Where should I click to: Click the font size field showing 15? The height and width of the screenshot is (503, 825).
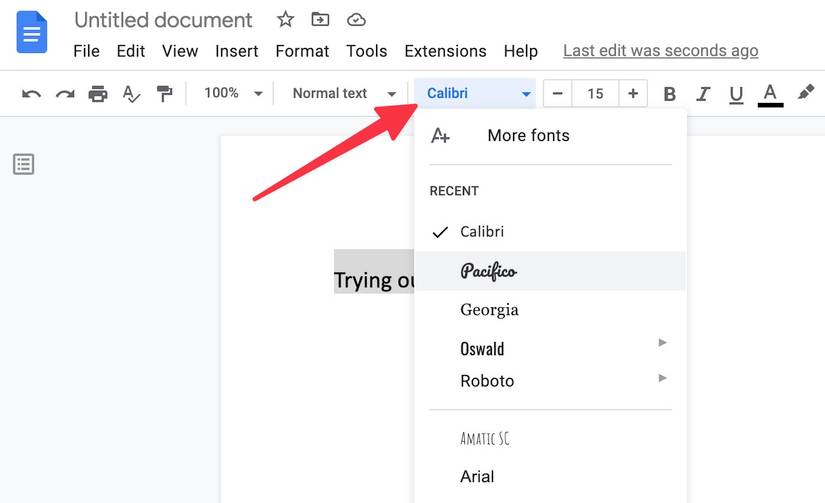(595, 94)
